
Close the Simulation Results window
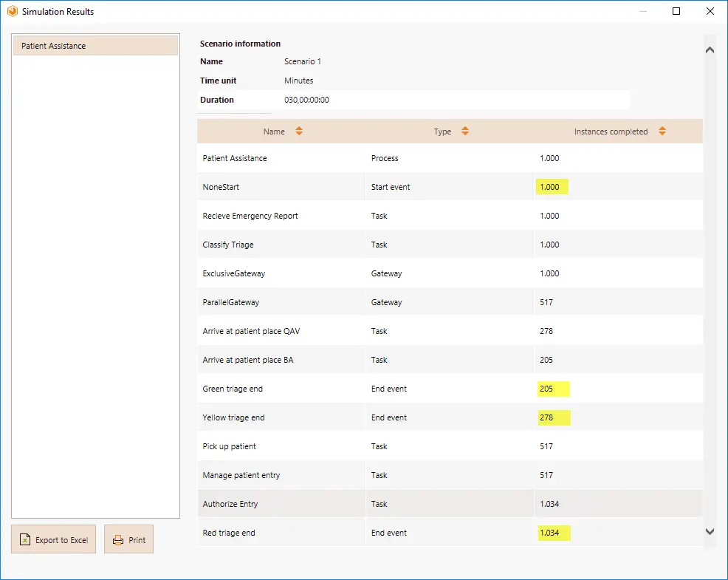tap(710, 11)
